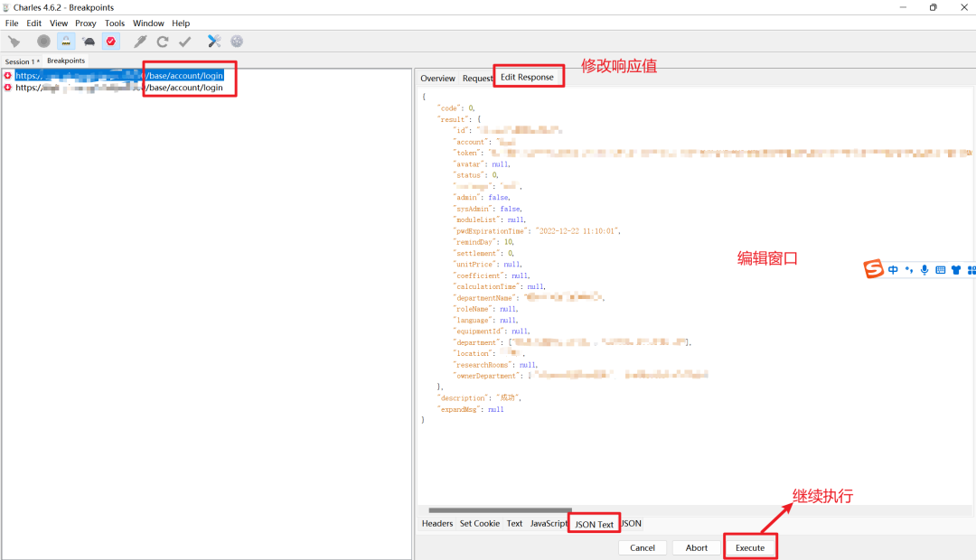This screenshot has width=976, height=560.
Task: Switch to the Session 1 tab
Action: tap(22, 61)
